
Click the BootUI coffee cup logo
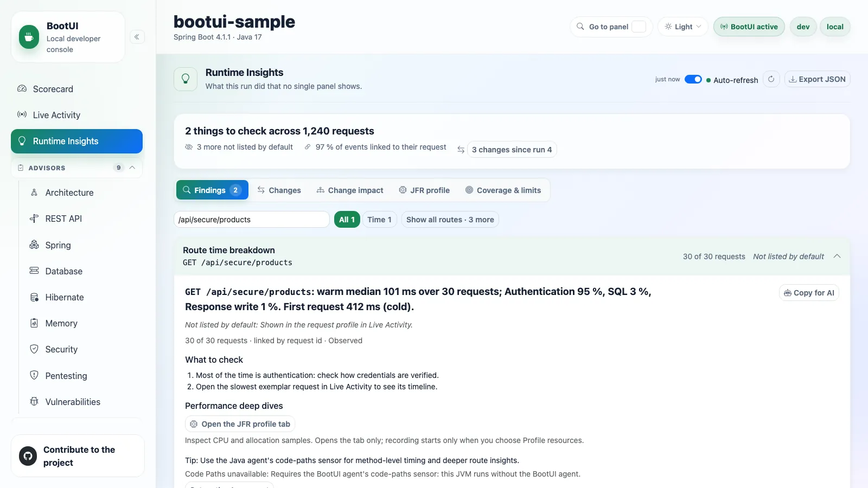pyautogui.click(x=29, y=37)
